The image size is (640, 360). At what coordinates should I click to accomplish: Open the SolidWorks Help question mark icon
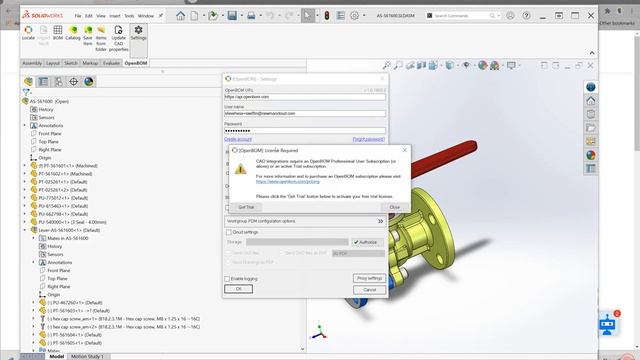(x=527, y=16)
